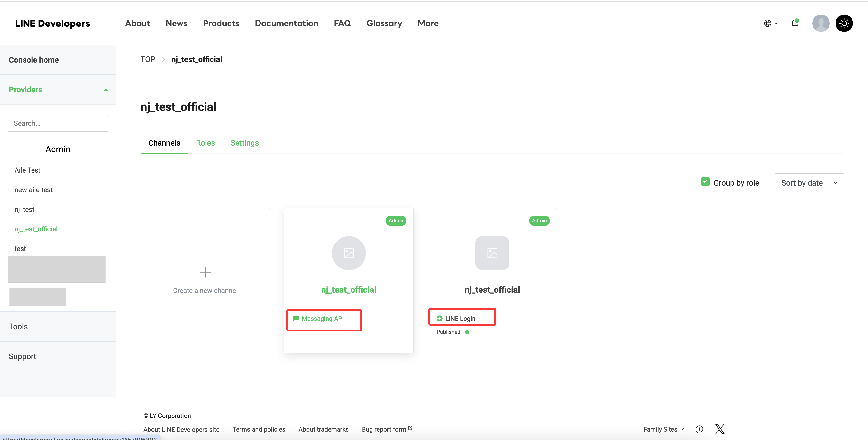Click the LINE Developers logo
The width and height of the screenshot is (868, 440).
[52, 23]
